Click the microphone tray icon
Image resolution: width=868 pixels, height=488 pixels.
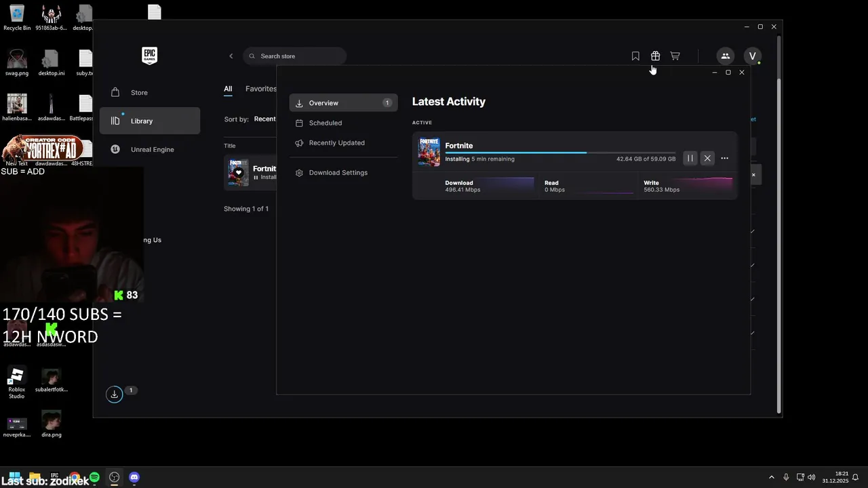coord(786,477)
